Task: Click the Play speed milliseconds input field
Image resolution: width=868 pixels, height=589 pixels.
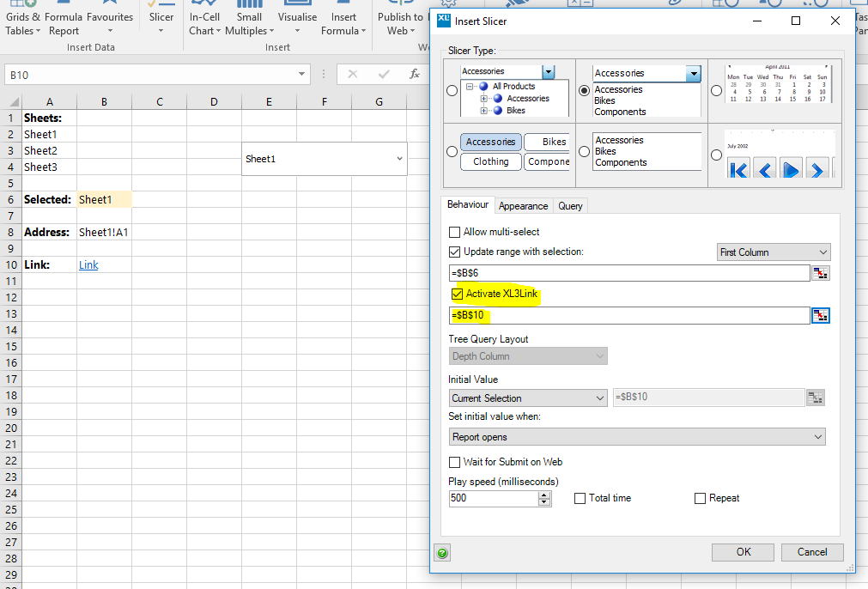Action: coord(494,499)
